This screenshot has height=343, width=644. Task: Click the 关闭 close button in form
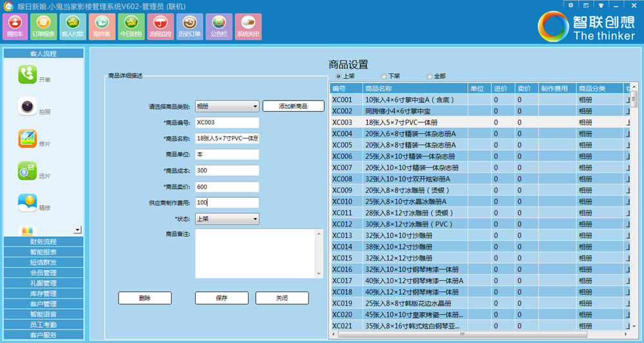click(x=282, y=299)
